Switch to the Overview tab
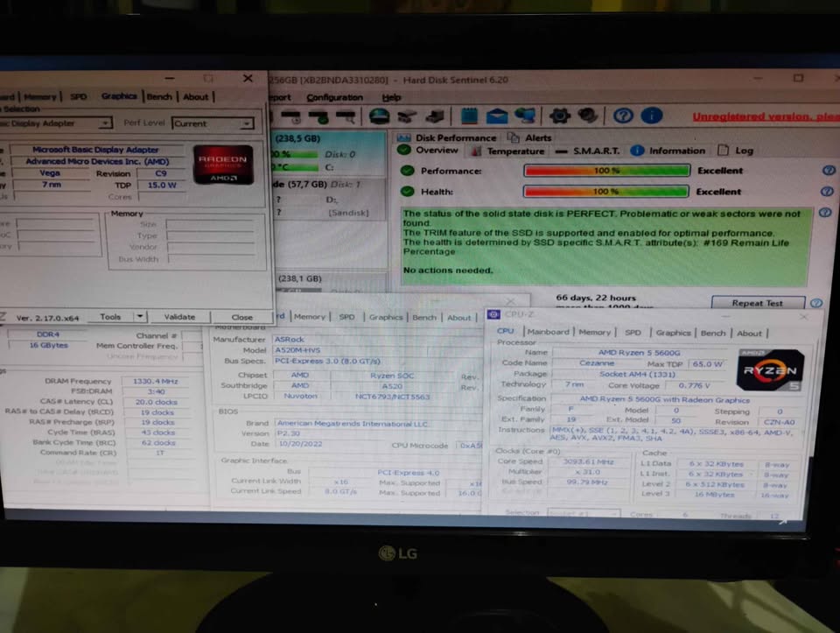This screenshot has width=840, height=633. click(x=428, y=151)
